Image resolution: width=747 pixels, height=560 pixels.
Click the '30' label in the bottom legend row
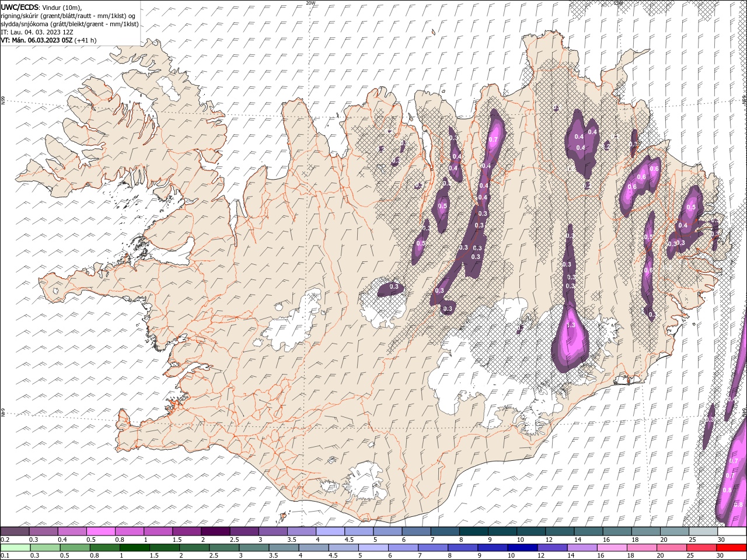tap(721, 556)
